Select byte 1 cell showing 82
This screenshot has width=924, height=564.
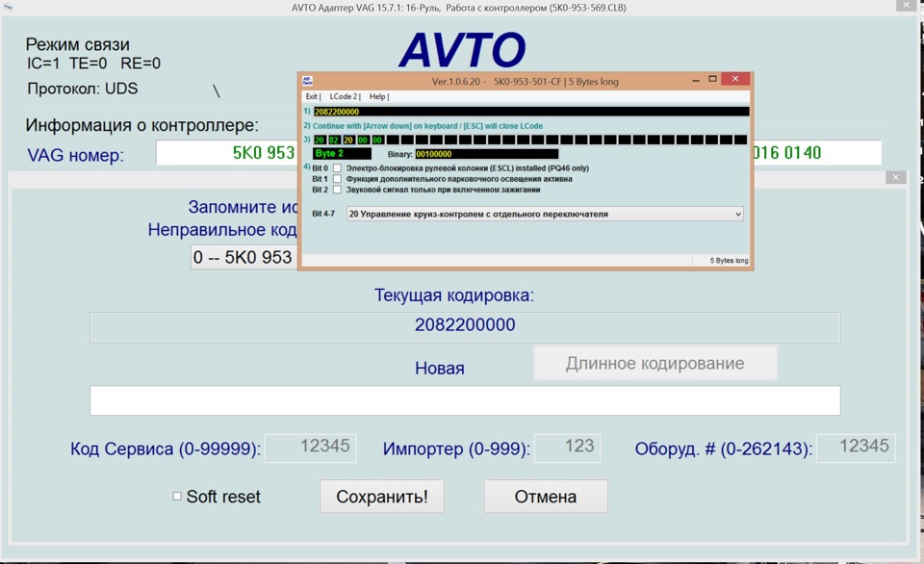coord(334,141)
